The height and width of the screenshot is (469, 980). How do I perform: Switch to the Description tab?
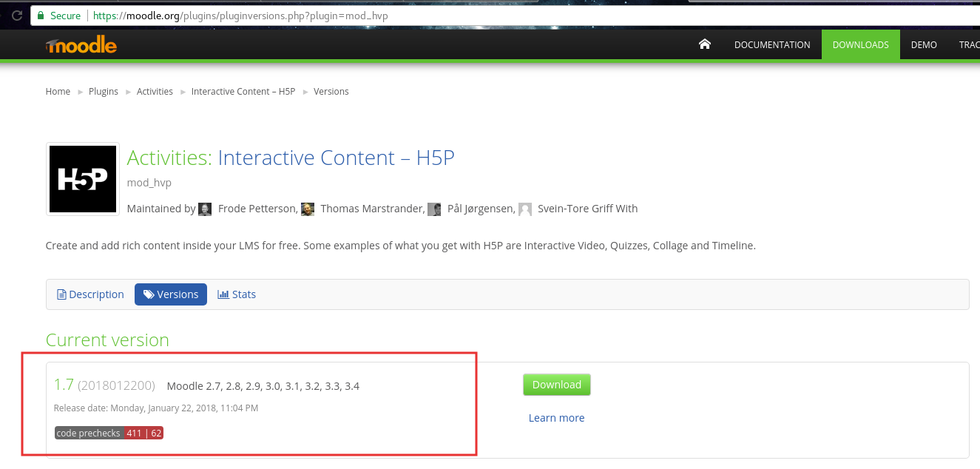tap(91, 294)
